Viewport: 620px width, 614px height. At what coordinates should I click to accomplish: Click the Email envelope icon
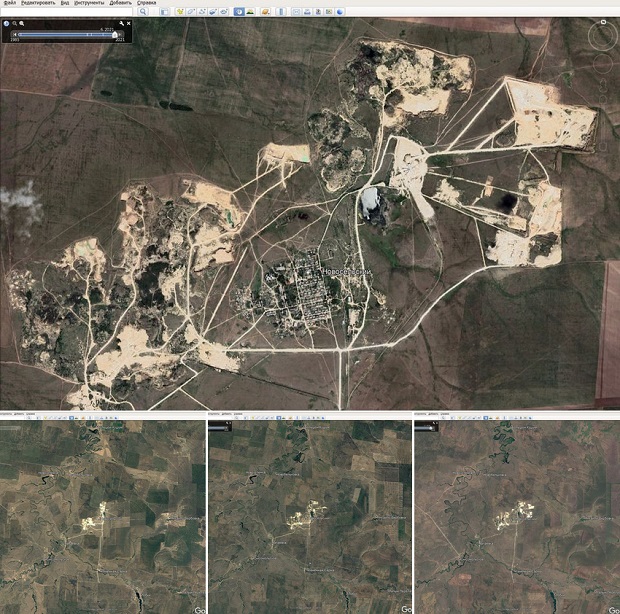click(x=296, y=12)
